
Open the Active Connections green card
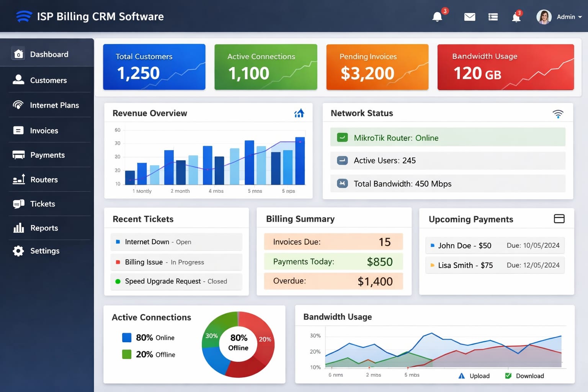tap(266, 67)
